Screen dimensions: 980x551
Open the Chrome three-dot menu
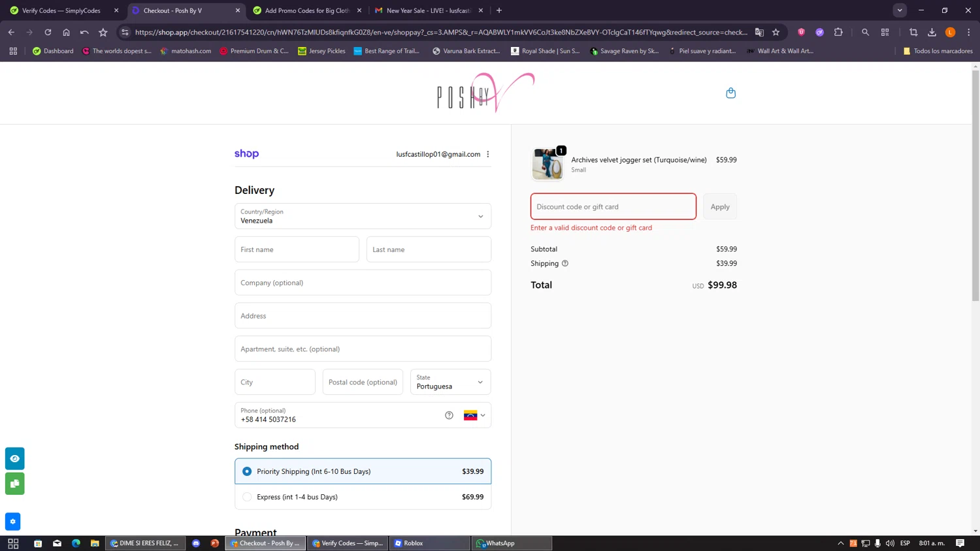pyautogui.click(x=969, y=32)
